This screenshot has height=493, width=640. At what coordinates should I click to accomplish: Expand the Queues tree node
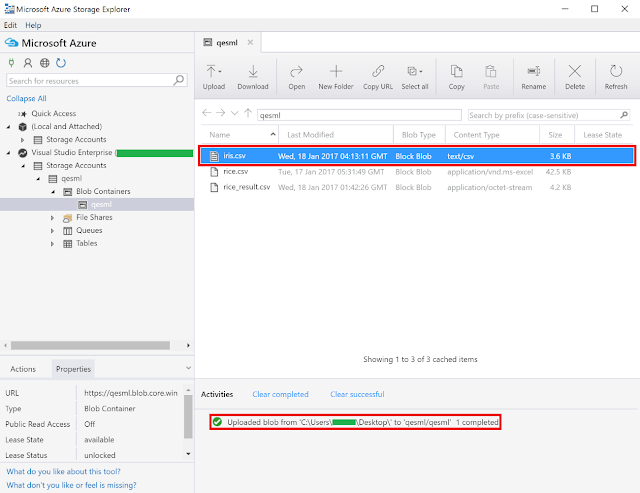coord(53,229)
